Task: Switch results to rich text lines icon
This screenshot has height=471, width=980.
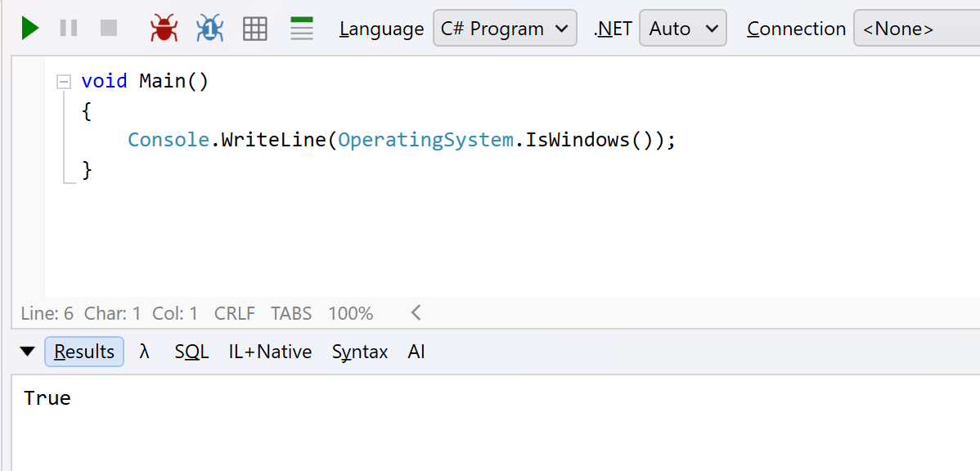Action: tap(302, 28)
